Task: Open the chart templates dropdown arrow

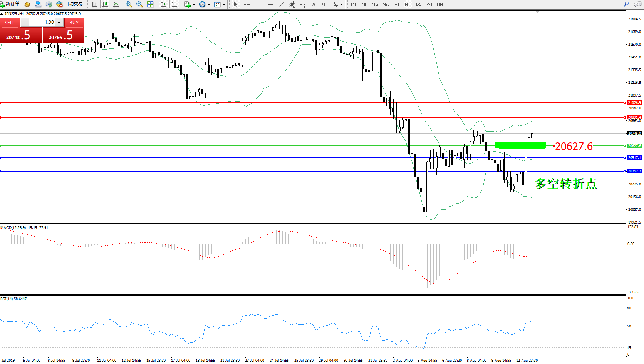Action: [224, 5]
